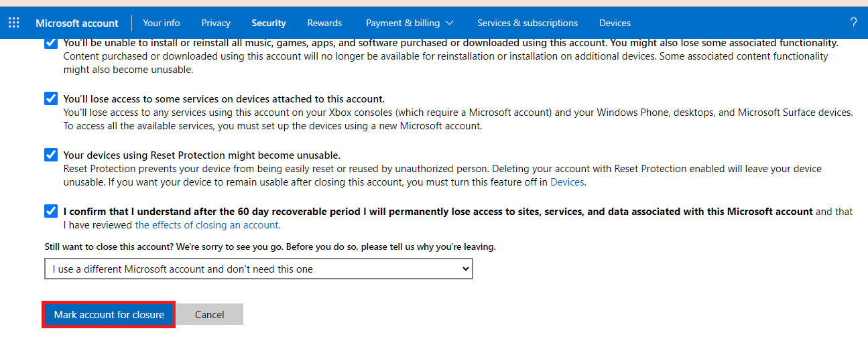Open Devices in the top navigation
Image resolution: width=868 pixels, height=349 pixels.
(615, 23)
